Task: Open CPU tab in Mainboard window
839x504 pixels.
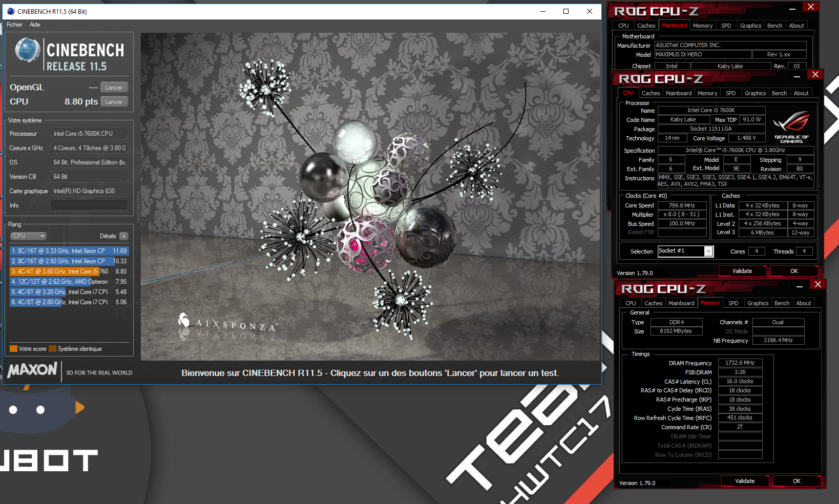Action: tap(623, 26)
